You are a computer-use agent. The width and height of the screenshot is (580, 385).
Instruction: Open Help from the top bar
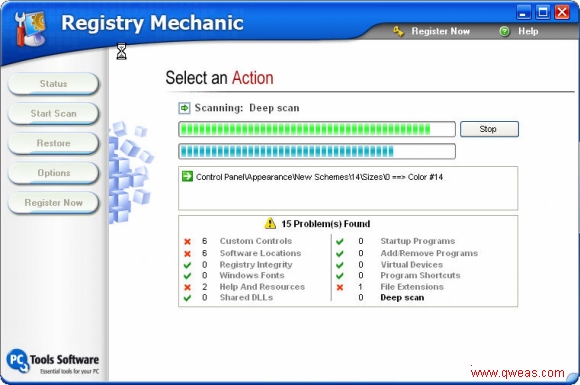coord(528,31)
